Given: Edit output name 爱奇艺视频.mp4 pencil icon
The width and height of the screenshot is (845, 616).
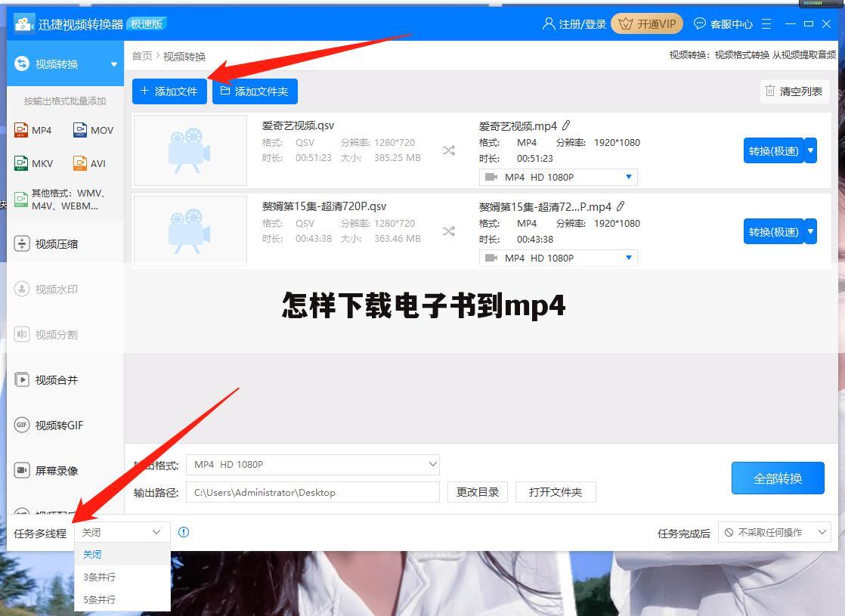Looking at the screenshot, I should (x=566, y=125).
